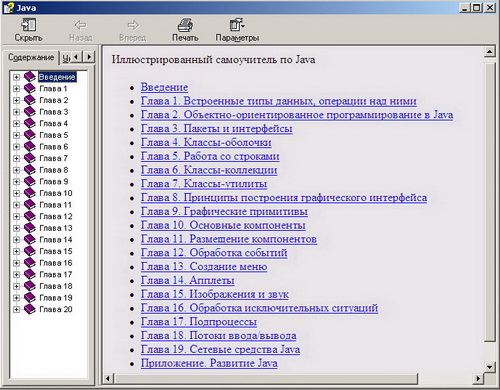Open link Глава 4. Классы-оболочки
This screenshot has height=390, width=500.
(206, 143)
